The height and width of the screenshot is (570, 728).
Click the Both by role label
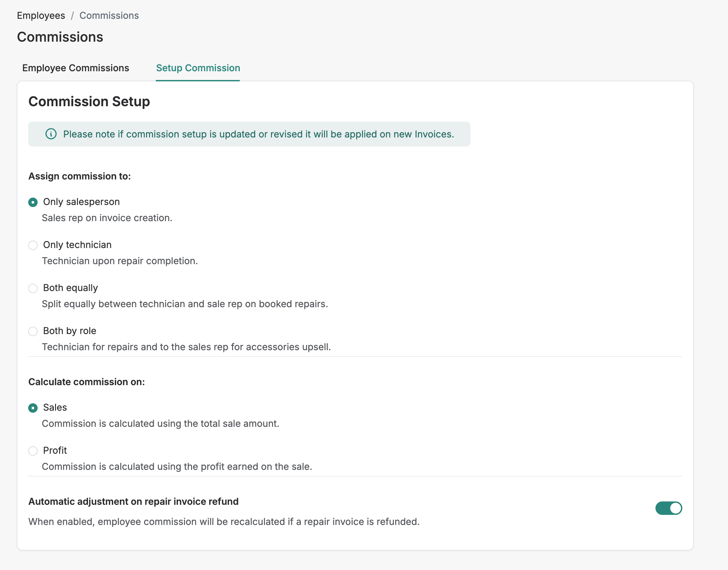click(x=70, y=331)
